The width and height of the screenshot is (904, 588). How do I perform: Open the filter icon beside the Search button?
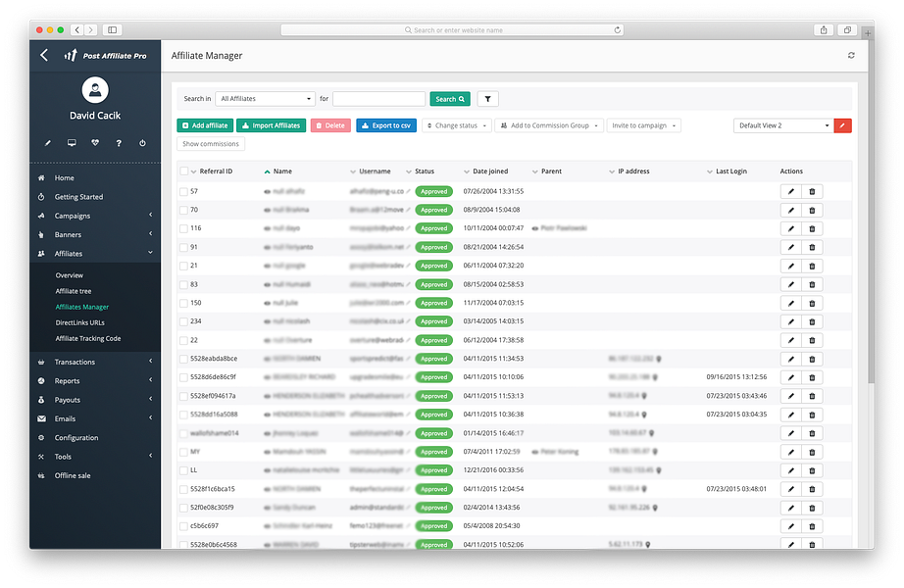(488, 98)
